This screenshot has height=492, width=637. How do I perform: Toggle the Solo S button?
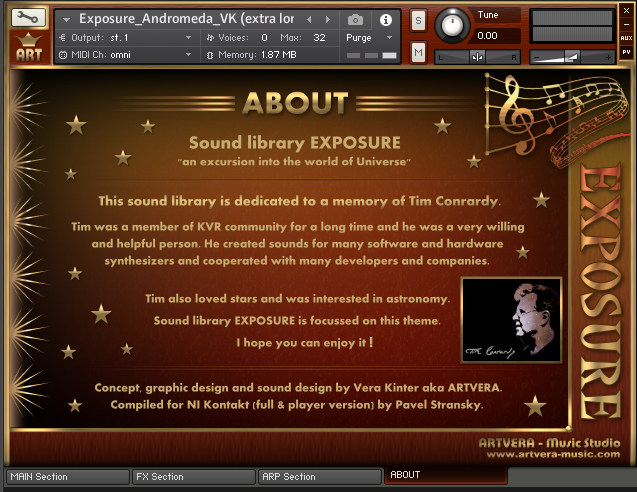pyautogui.click(x=418, y=20)
